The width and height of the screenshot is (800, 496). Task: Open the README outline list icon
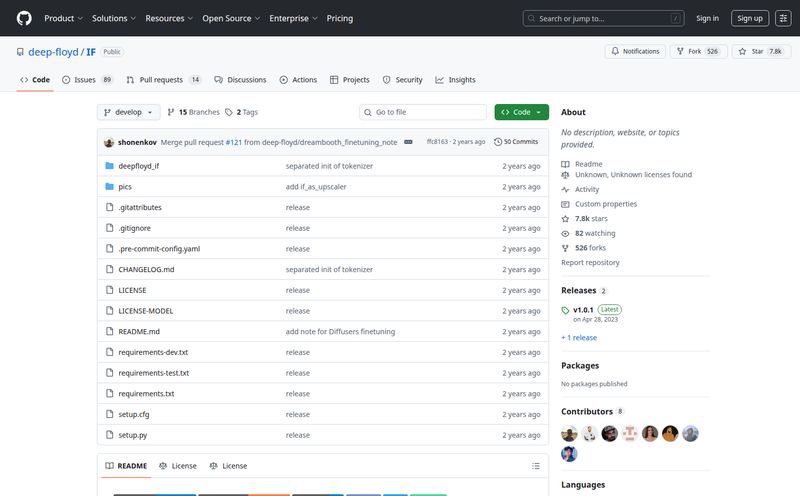[536, 466]
